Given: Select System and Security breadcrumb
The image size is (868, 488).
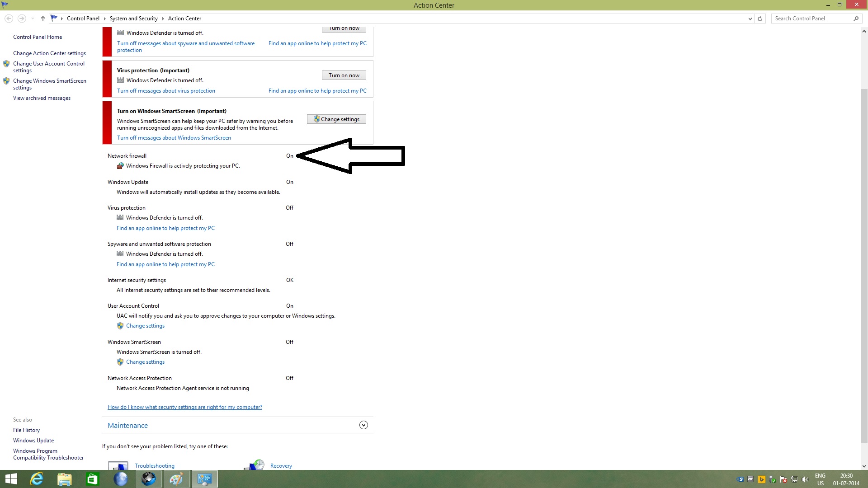Looking at the screenshot, I should [133, 19].
